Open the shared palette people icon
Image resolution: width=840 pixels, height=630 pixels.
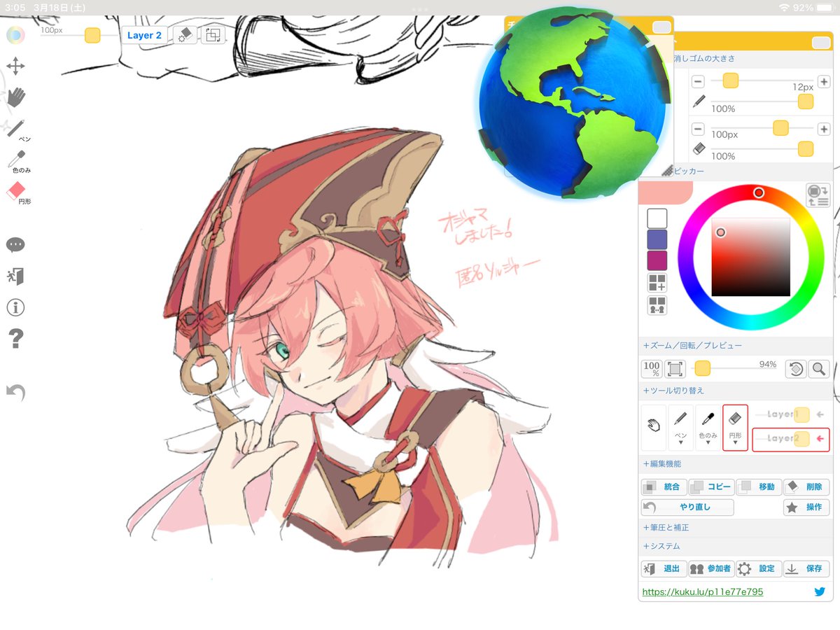point(657,305)
